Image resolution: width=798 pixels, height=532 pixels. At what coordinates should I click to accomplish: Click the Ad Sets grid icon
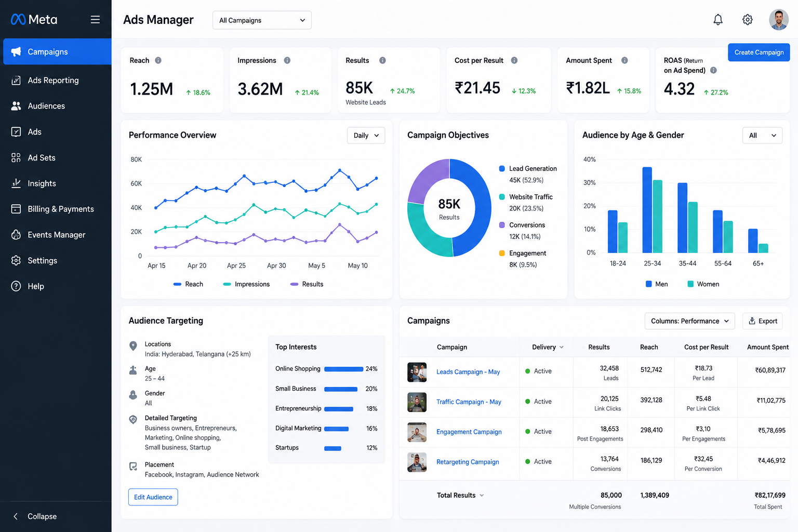pos(16,157)
